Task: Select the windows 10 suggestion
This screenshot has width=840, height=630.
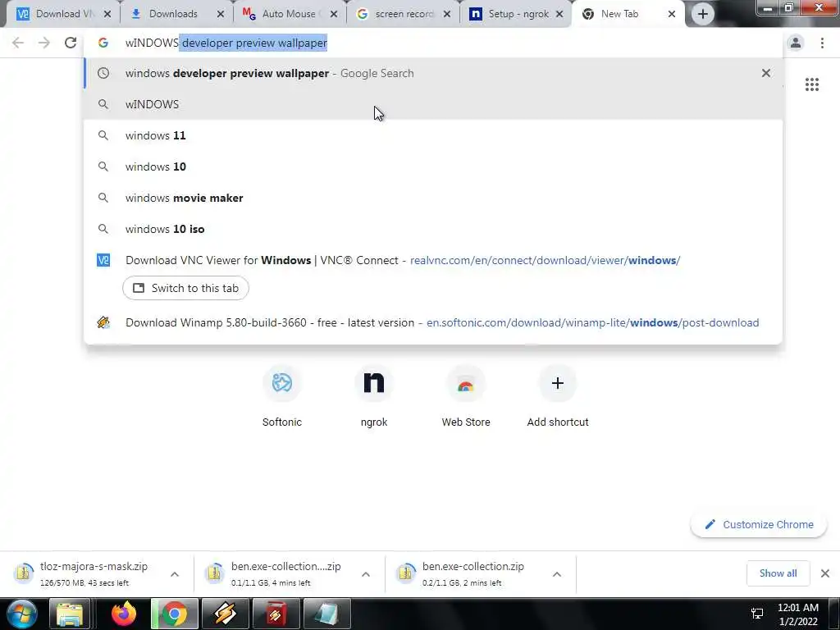Action: coord(434,167)
